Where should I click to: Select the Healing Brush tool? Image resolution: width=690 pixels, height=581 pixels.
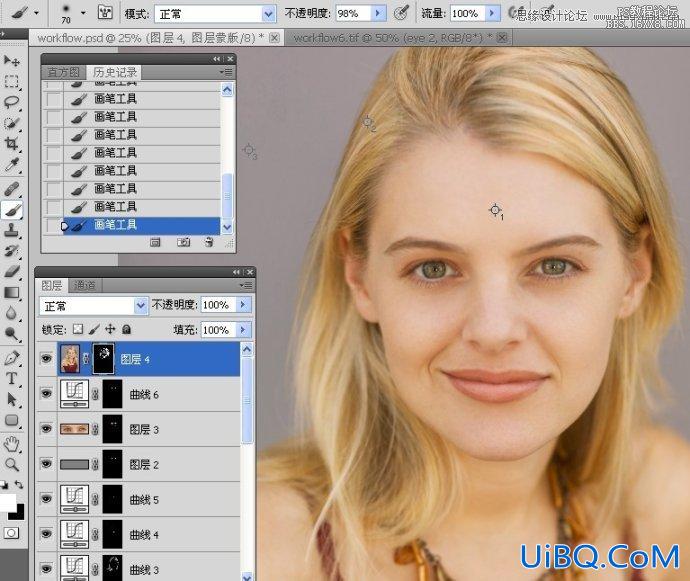[11, 189]
